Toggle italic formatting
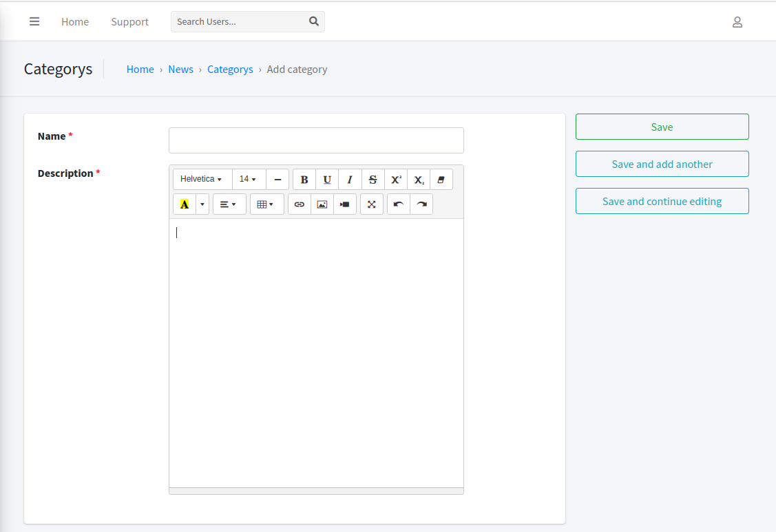Image resolution: width=776 pixels, height=532 pixels. click(x=350, y=180)
